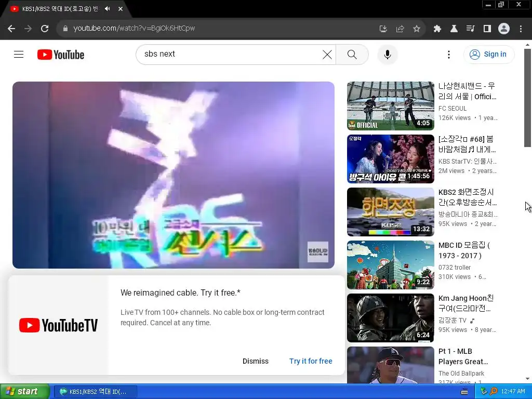This screenshot has height=399, width=532.
Task: Open the 1:45:56 IU concert thumbnail
Action: click(391, 159)
